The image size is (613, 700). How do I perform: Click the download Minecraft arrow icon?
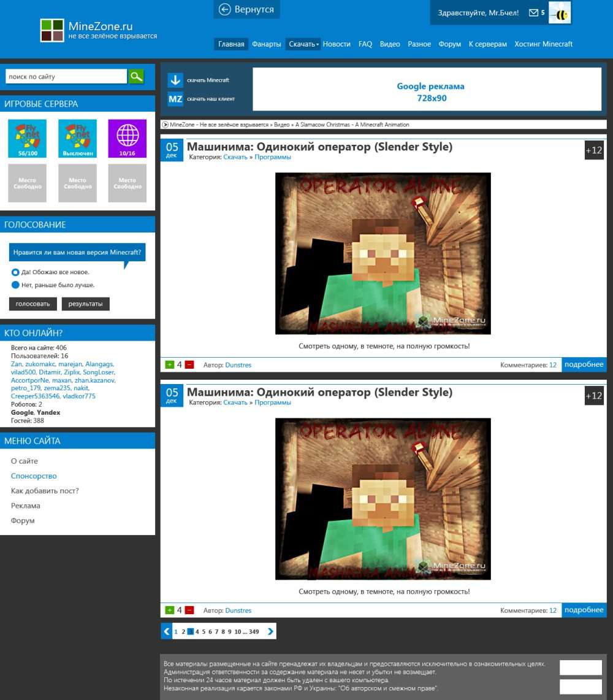click(x=175, y=80)
